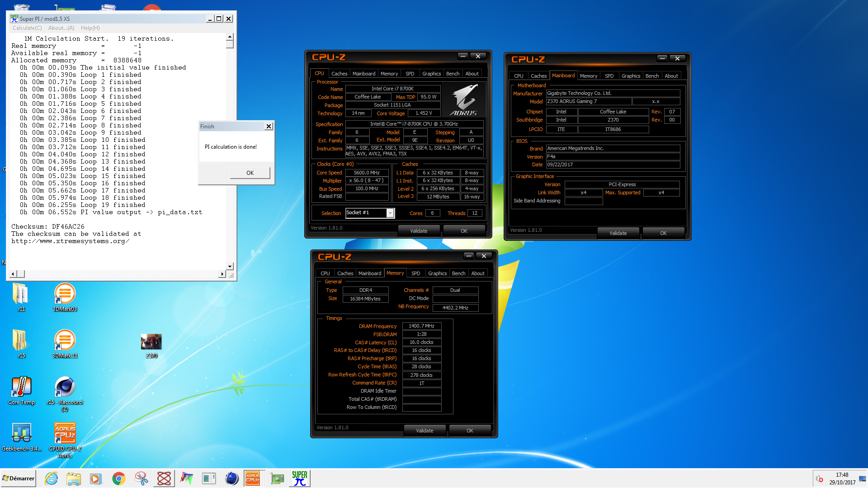Open the 3DMark arrow taskbar icon
The height and width of the screenshot is (488, 868).
(x=186, y=479)
